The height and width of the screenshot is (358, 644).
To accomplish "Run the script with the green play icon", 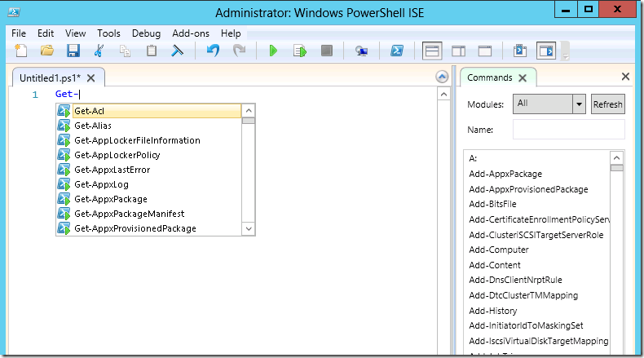I will 273,51.
